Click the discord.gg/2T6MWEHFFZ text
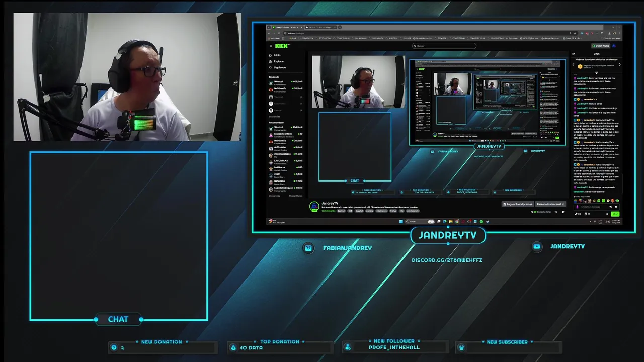The width and height of the screenshot is (644, 362). [447, 260]
